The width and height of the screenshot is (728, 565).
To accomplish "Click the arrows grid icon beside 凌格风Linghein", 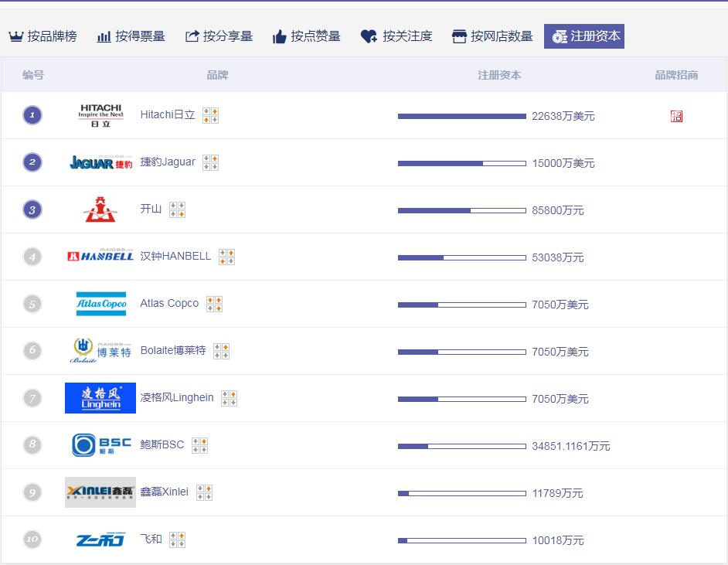I will coord(230,398).
